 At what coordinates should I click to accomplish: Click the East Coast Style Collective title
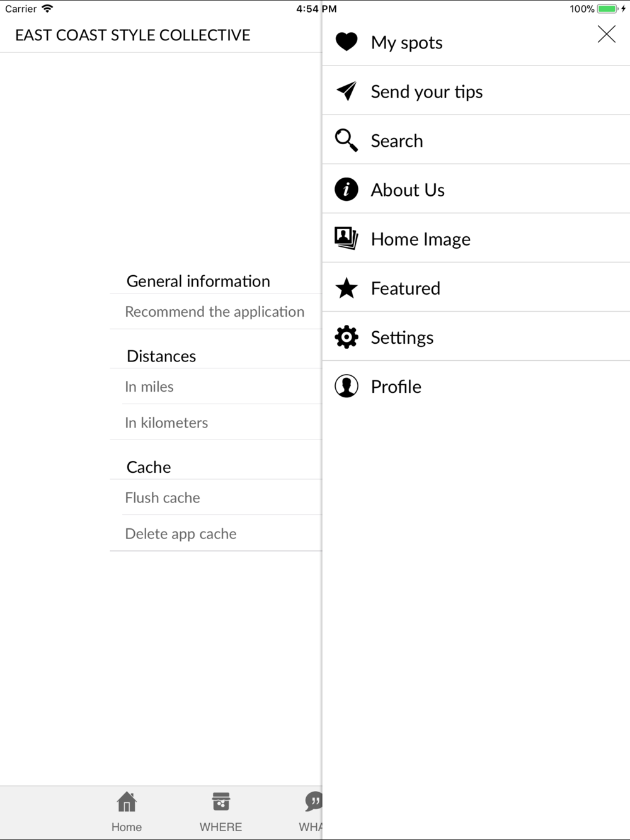click(x=133, y=35)
